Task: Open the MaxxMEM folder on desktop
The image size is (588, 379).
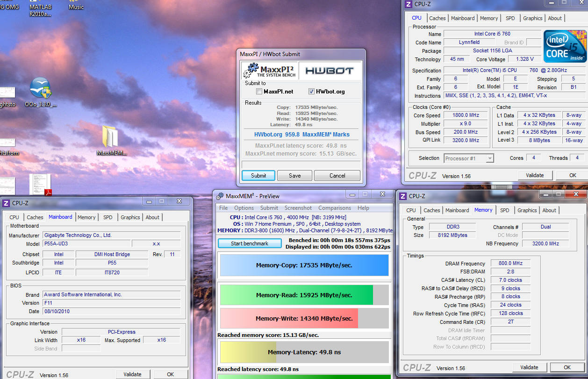Action: tap(111, 140)
